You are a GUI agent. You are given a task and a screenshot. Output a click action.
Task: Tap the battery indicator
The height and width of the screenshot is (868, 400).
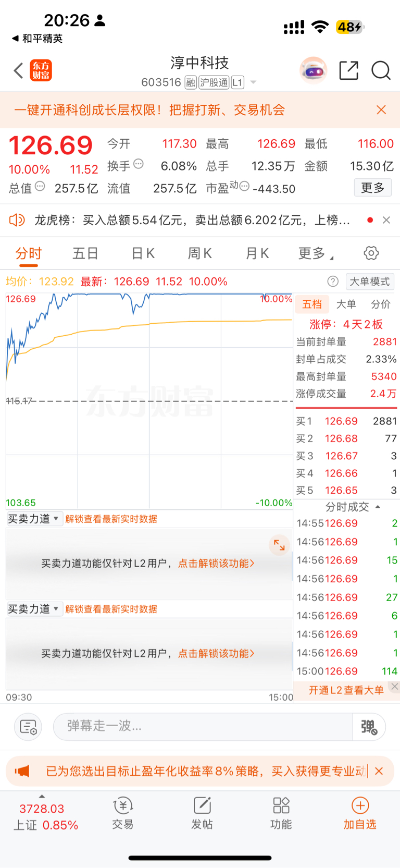coord(350,27)
